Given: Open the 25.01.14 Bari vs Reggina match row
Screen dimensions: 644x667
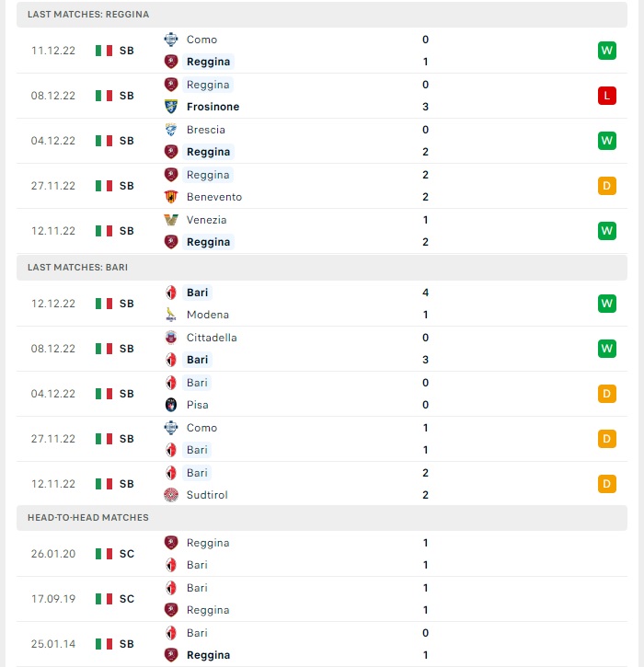Looking at the screenshot, I should tap(322, 644).
